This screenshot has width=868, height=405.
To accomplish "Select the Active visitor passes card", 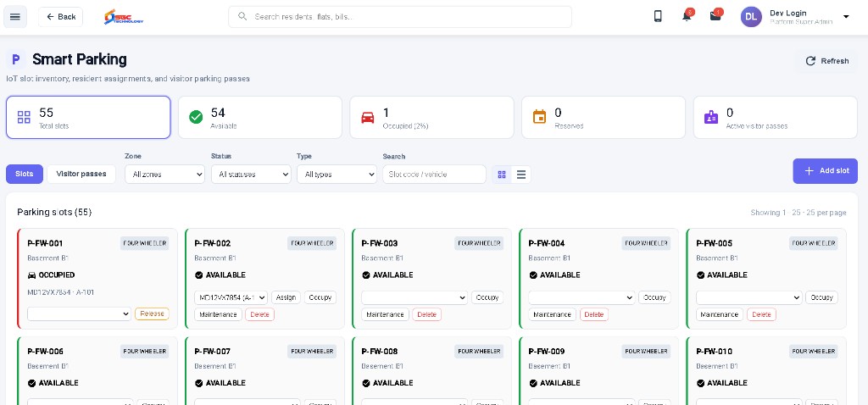I will tap(776, 117).
